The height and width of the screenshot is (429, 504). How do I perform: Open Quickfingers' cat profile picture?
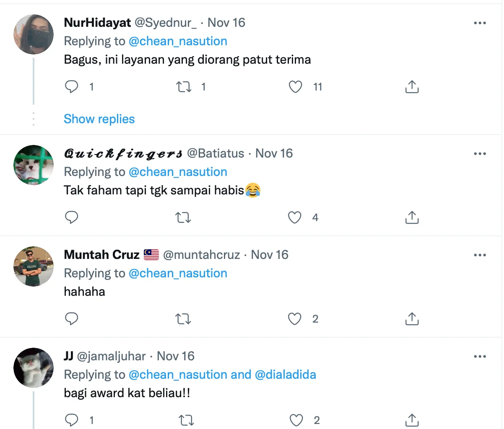pyautogui.click(x=34, y=165)
